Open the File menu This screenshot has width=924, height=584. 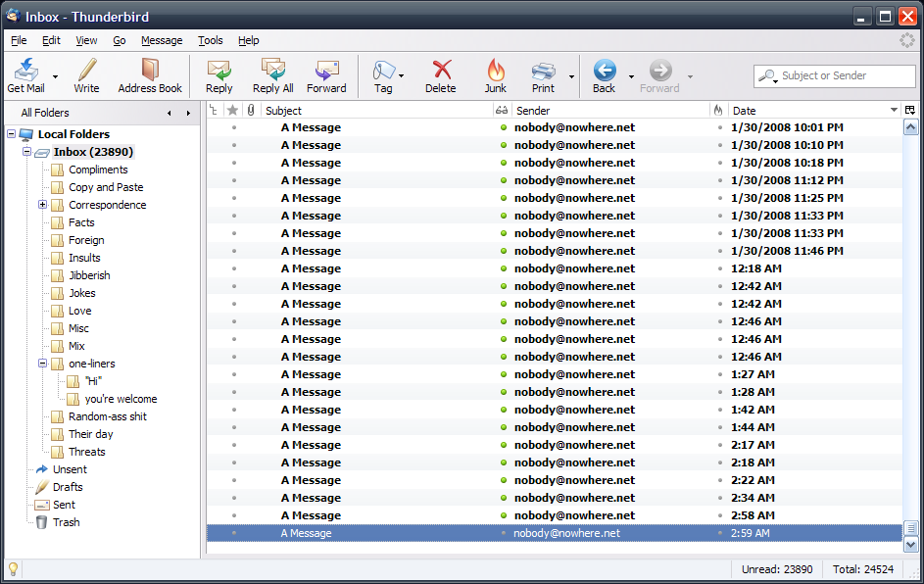(x=19, y=40)
